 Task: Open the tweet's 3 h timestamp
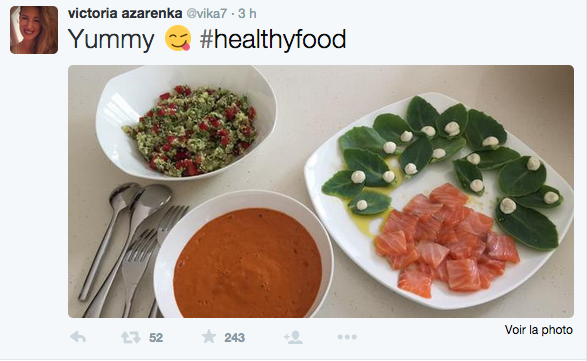tap(247, 13)
